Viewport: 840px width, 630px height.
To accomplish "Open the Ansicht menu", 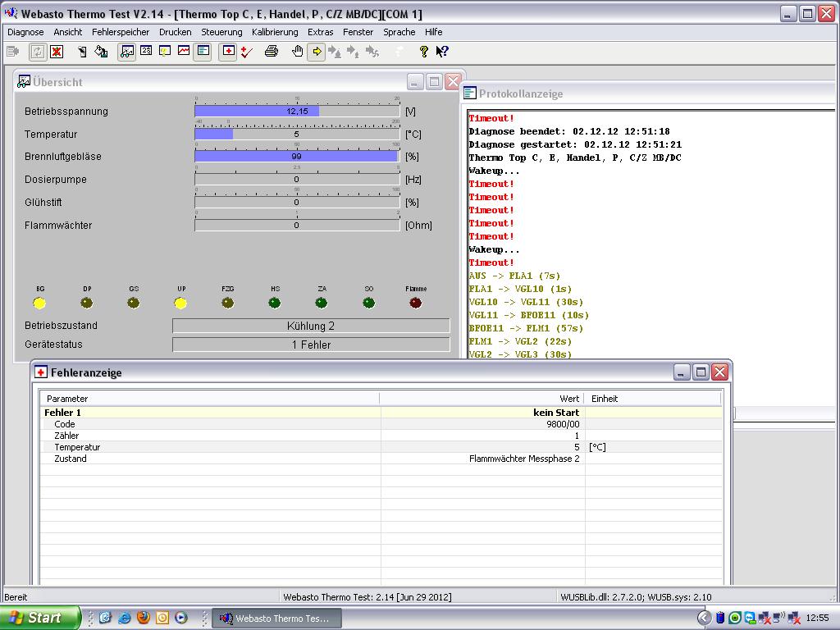I will 68,32.
